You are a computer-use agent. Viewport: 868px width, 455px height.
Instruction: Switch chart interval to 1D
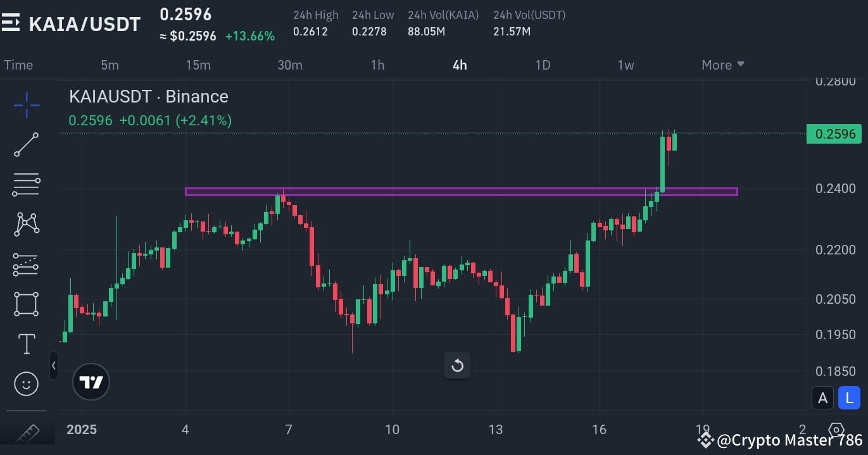pos(543,65)
